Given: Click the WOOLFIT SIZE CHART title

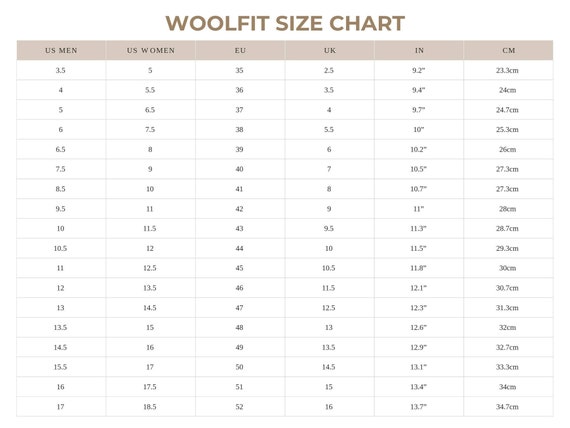Looking at the screenshot, I should tap(285, 24).
